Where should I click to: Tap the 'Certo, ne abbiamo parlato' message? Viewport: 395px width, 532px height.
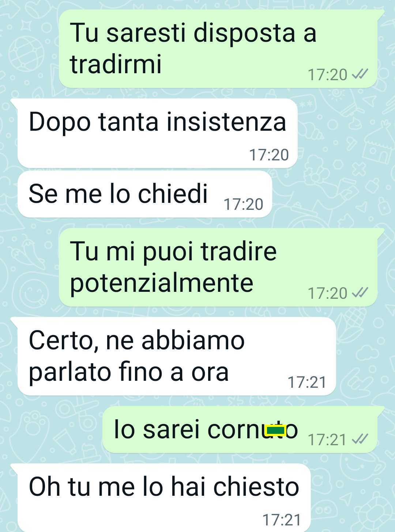coord(177,356)
